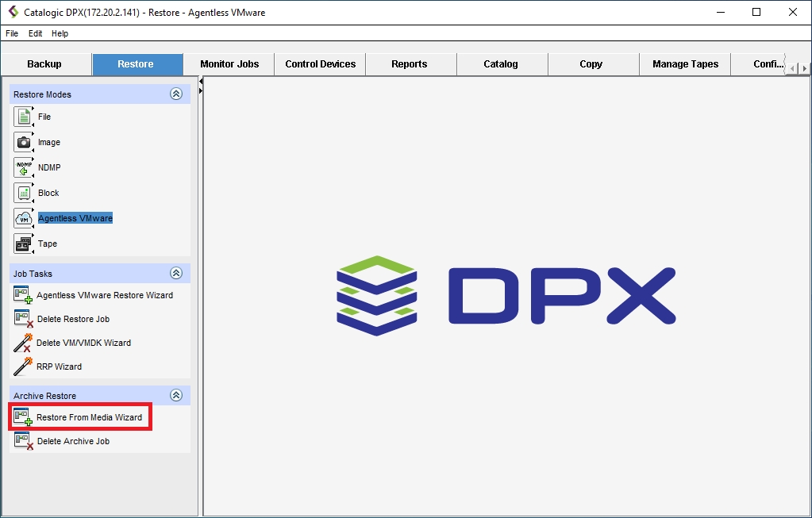This screenshot has width=812, height=518.
Task: Select the Tape restore mode icon
Action: [24, 244]
